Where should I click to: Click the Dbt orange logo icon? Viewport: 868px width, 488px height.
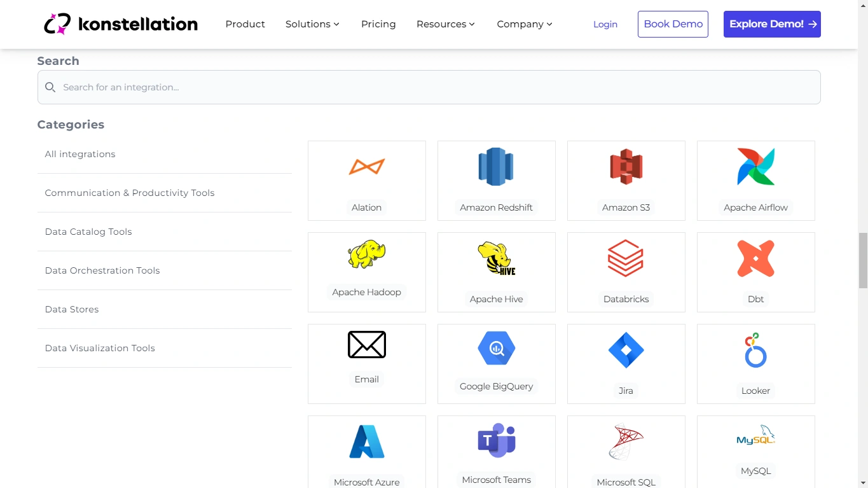755,258
